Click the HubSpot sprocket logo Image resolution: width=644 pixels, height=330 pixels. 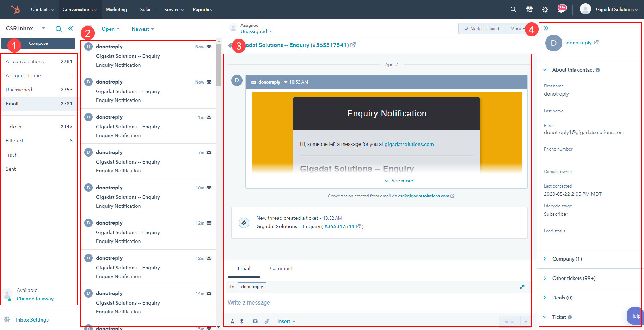click(16, 10)
